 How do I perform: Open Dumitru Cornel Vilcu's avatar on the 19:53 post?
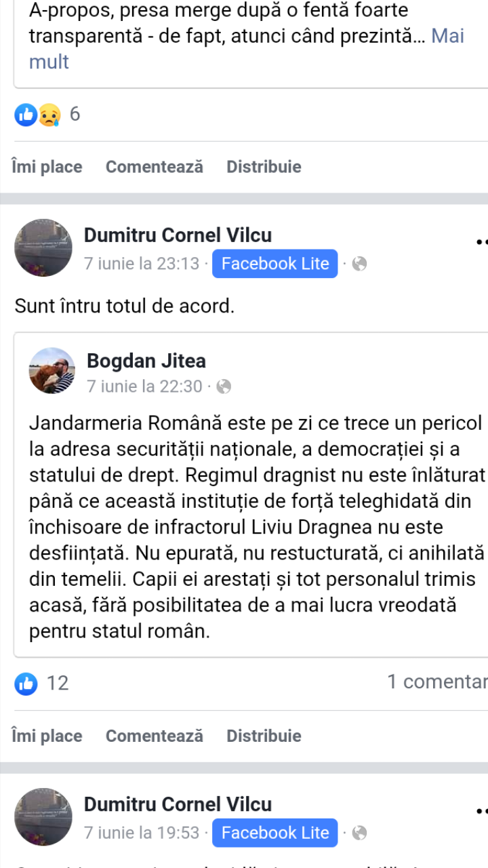click(43, 816)
